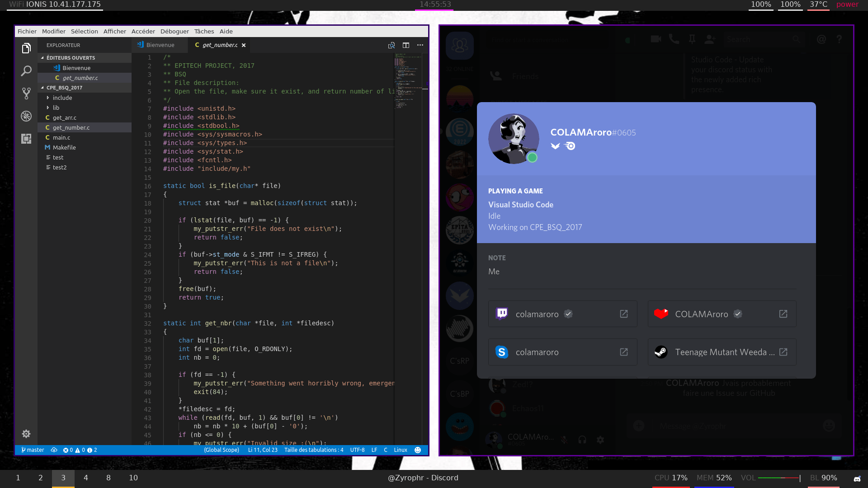Viewport: 868px width, 488px height.
Task: Change the LF end-of-line sequence
Action: tap(374, 450)
